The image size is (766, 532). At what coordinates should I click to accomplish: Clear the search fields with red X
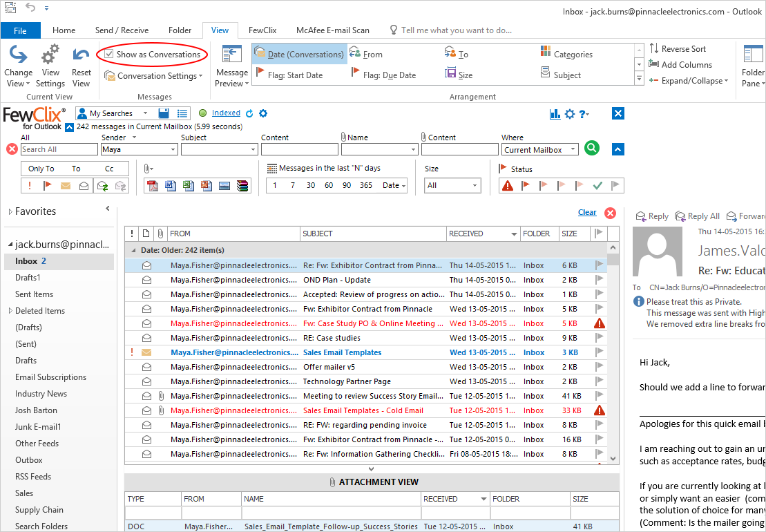pyautogui.click(x=12, y=149)
